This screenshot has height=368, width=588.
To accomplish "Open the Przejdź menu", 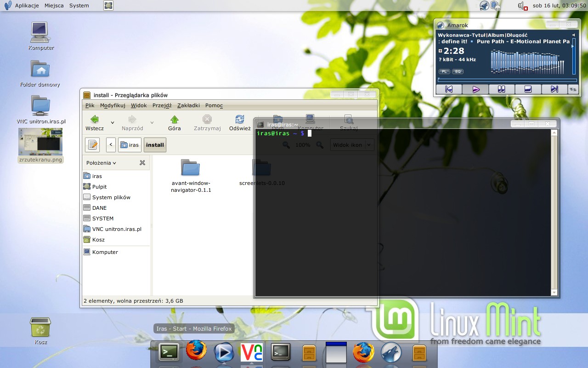I will point(162,105).
